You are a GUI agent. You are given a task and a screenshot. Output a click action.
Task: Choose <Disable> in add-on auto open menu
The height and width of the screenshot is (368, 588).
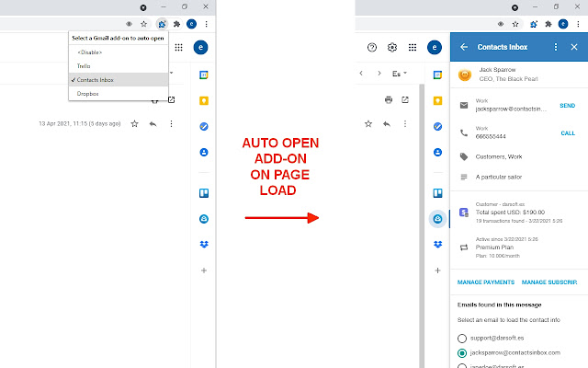click(119, 52)
